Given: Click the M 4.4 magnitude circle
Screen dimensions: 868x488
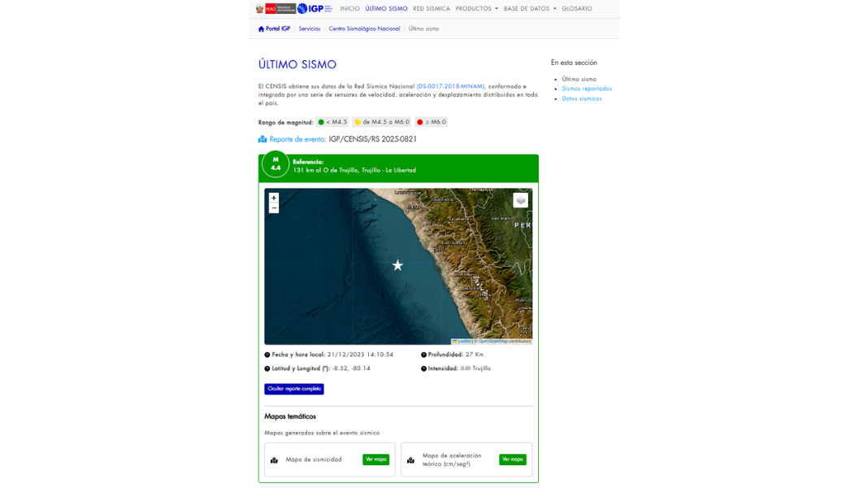Looking at the screenshot, I should [x=276, y=164].
